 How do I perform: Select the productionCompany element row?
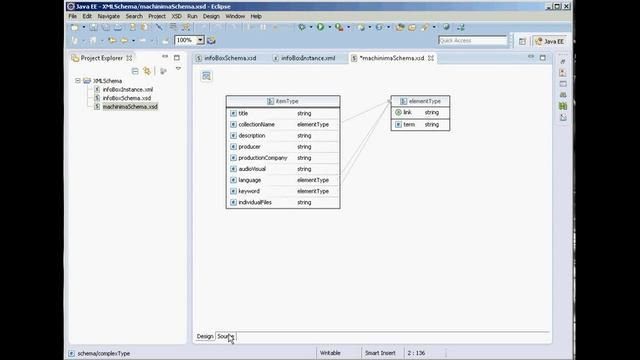(283, 158)
